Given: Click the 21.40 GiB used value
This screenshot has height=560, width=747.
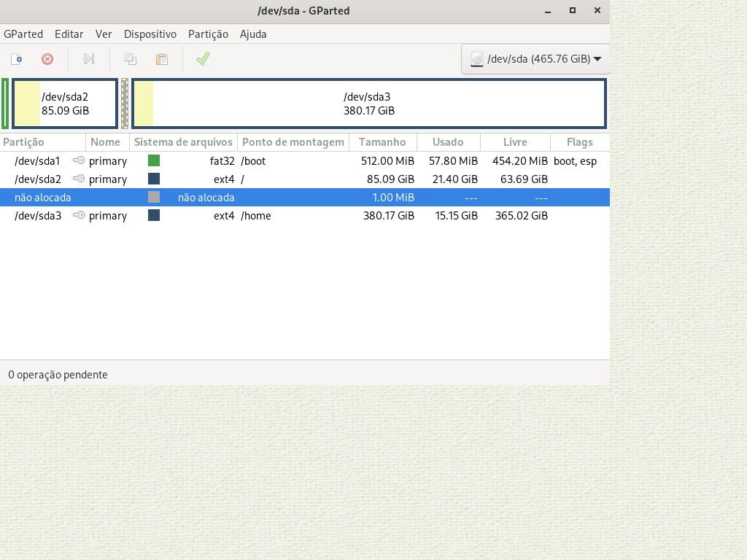Looking at the screenshot, I should coord(455,179).
